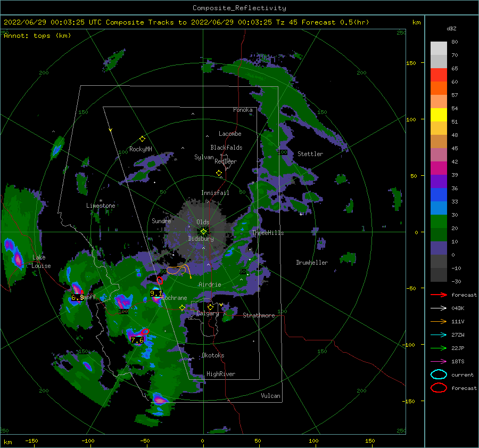Click the Ponoka city label
Screen dimensions: 479x448
pyautogui.click(x=243, y=110)
